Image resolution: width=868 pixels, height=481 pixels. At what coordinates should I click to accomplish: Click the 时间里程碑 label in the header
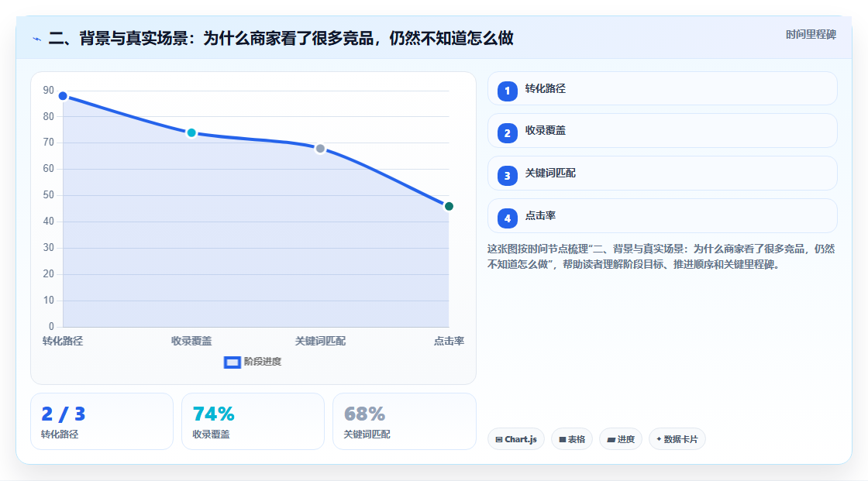tap(811, 35)
